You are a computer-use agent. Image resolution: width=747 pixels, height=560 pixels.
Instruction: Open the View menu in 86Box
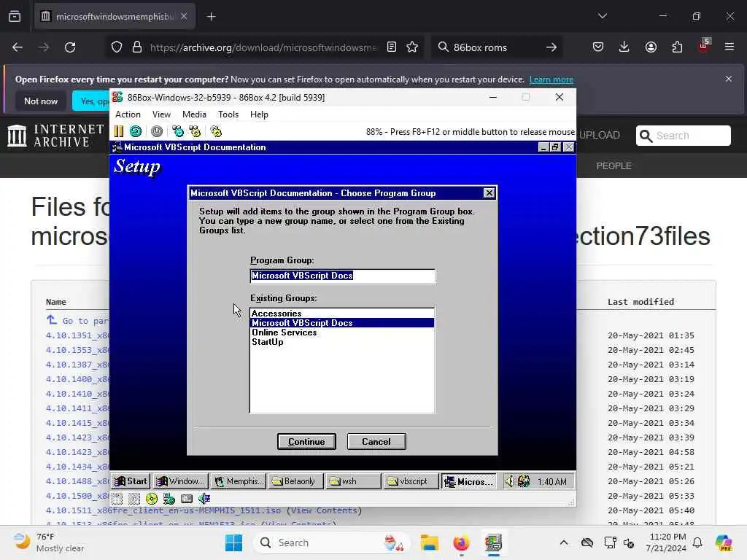[x=161, y=114]
